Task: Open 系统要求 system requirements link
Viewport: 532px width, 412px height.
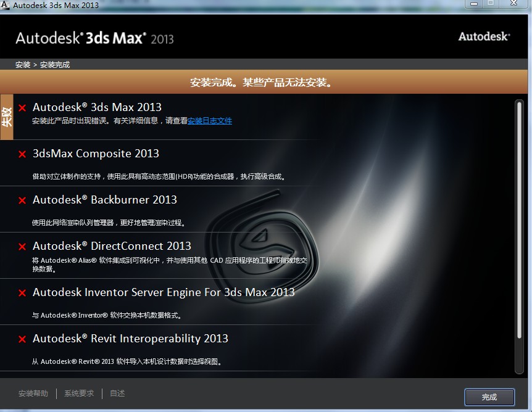Action: click(x=79, y=393)
